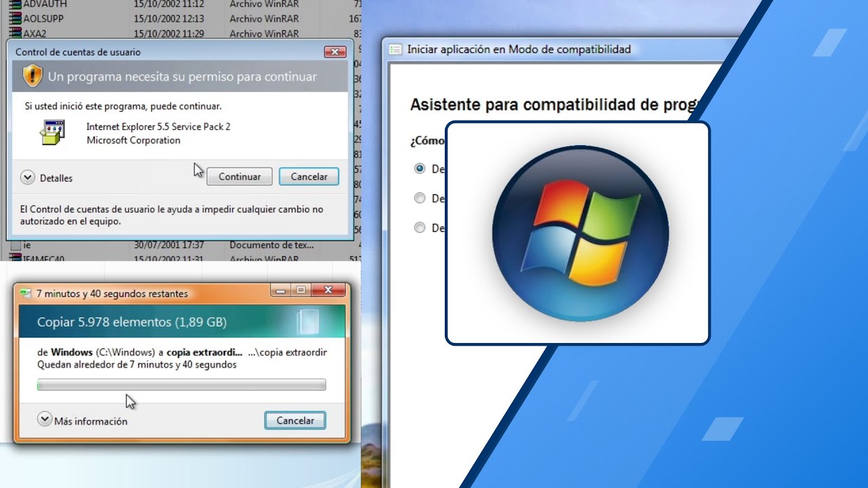The height and width of the screenshot is (488, 868).
Task: Click the Quedan alrededor de 7 minutos text
Action: point(137,365)
